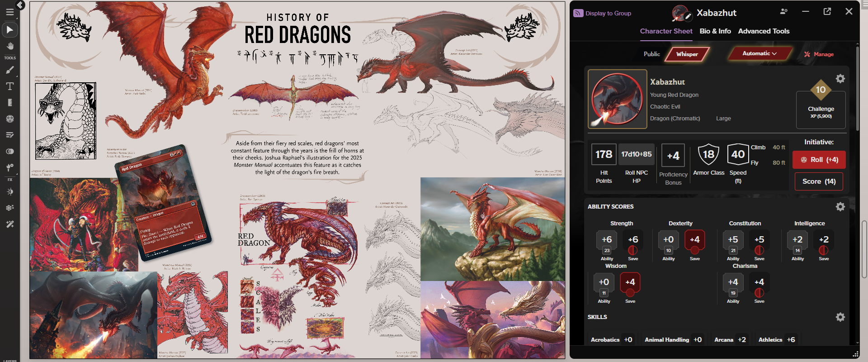
Task: Open the hamburger menu in the toolbar
Action: click(9, 12)
